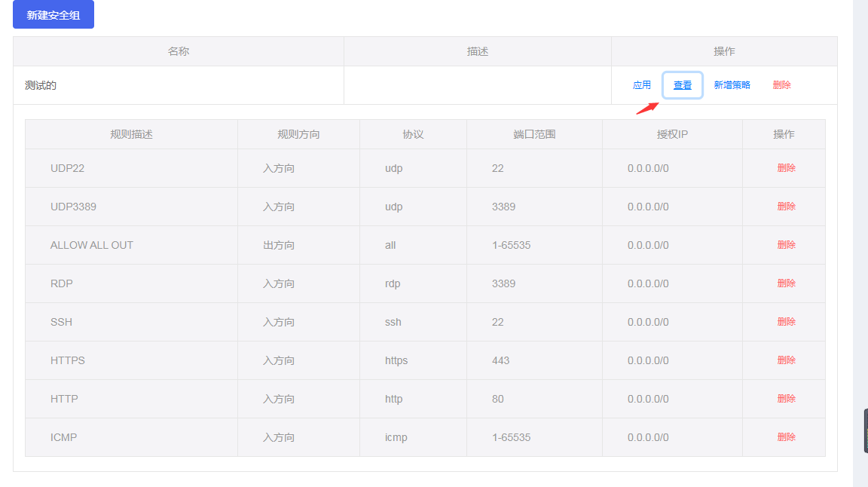Click the 规则描述 column header
868x487 pixels.
click(x=131, y=134)
